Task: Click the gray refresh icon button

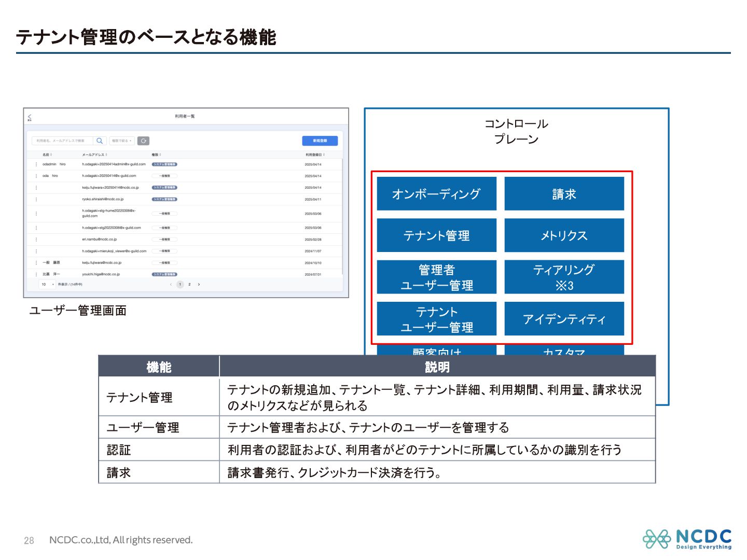Action: click(144, 141)
